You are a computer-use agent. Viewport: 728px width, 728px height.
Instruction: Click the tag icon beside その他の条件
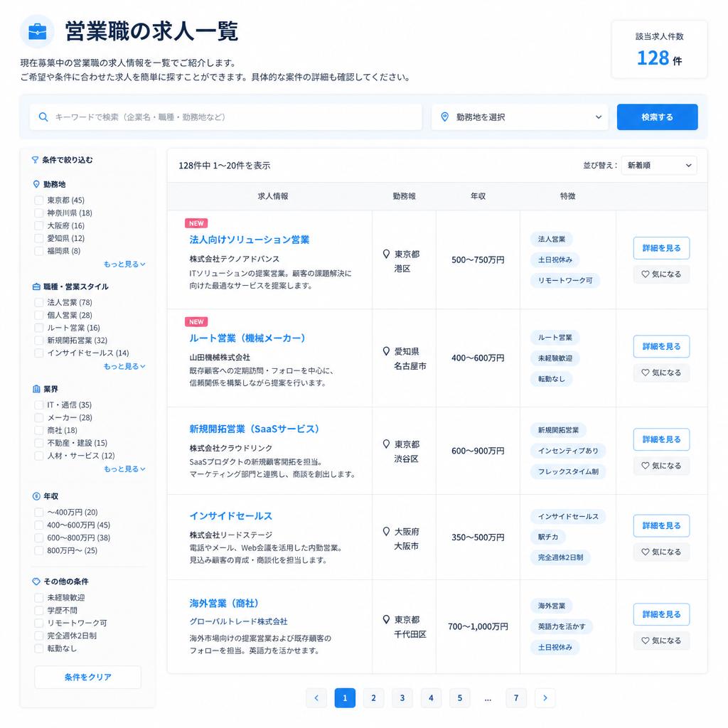click(36, 582)
